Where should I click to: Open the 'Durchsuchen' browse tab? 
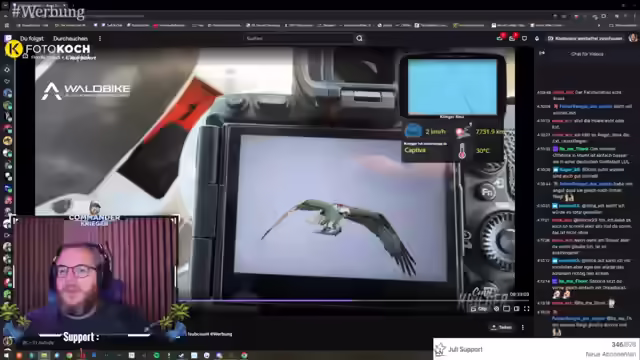pos(70,38)
